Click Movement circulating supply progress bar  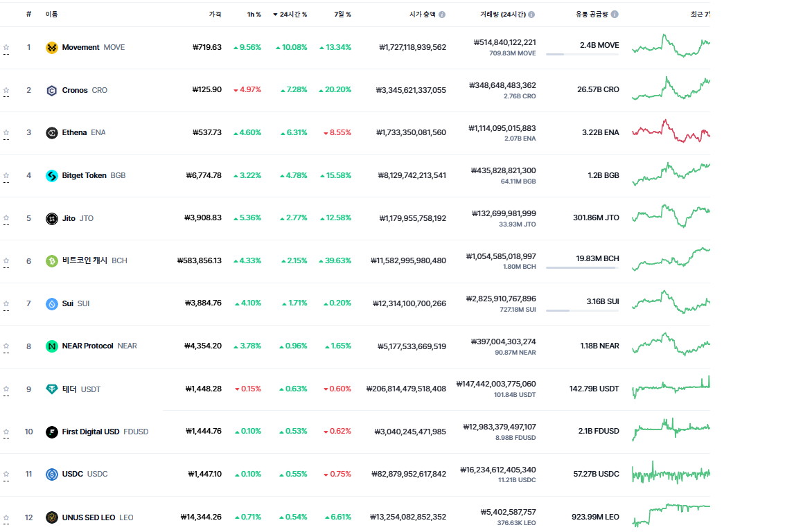click(x=582, y=55)
